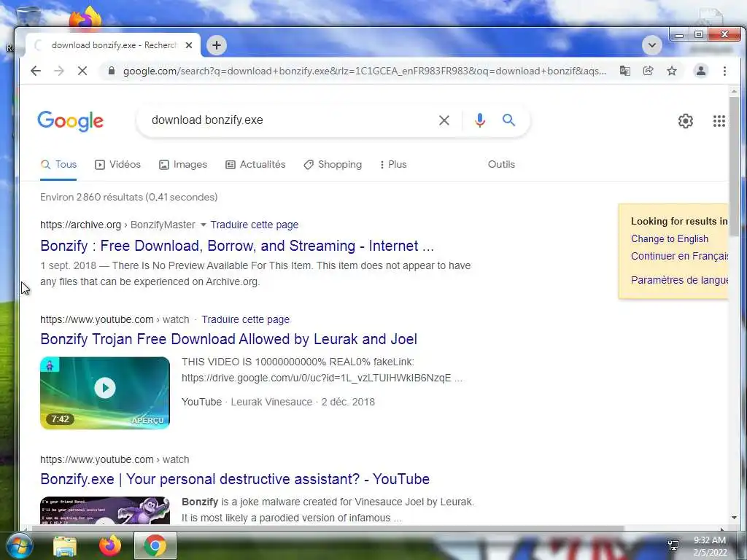Click the Google logo

tap(71, 121)
